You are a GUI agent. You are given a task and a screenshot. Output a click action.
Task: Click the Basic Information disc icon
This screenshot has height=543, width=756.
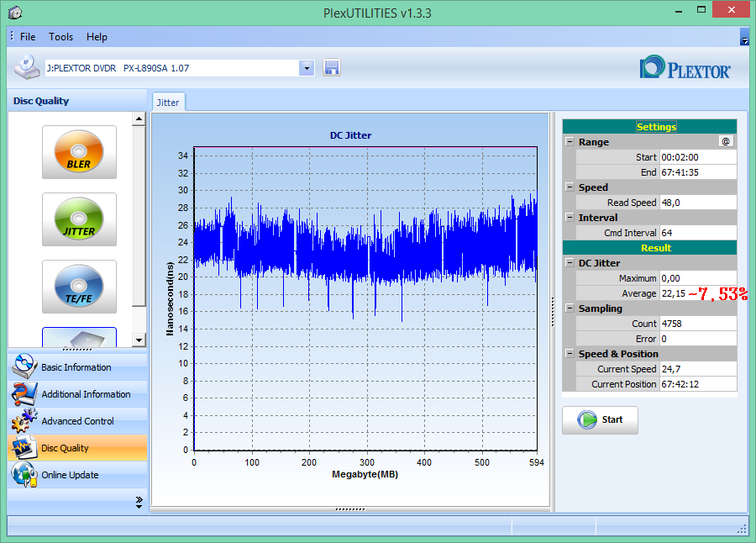[x=24, y=366]
